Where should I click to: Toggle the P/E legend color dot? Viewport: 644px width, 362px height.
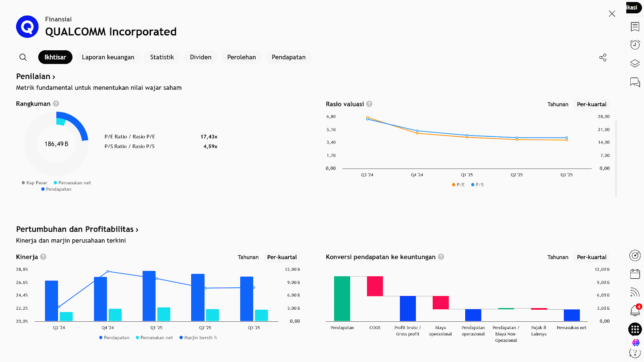(454, 185)
